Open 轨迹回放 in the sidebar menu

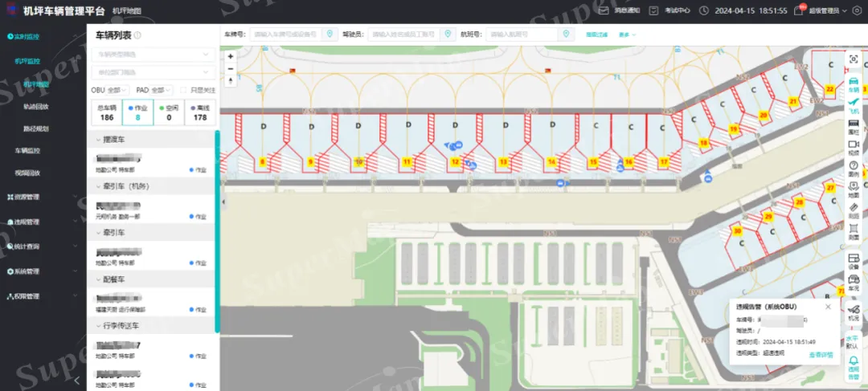pyautogui.click(x=35, y=106)
